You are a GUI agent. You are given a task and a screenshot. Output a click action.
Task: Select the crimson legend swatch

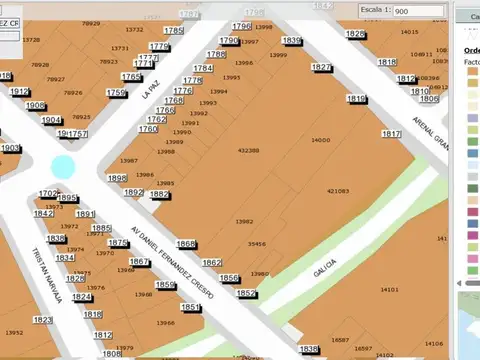[473, 212]
